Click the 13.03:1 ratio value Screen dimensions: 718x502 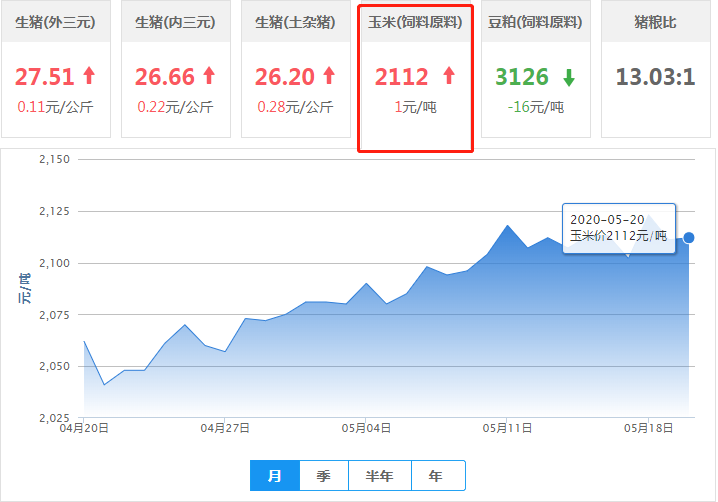(655, 77)
